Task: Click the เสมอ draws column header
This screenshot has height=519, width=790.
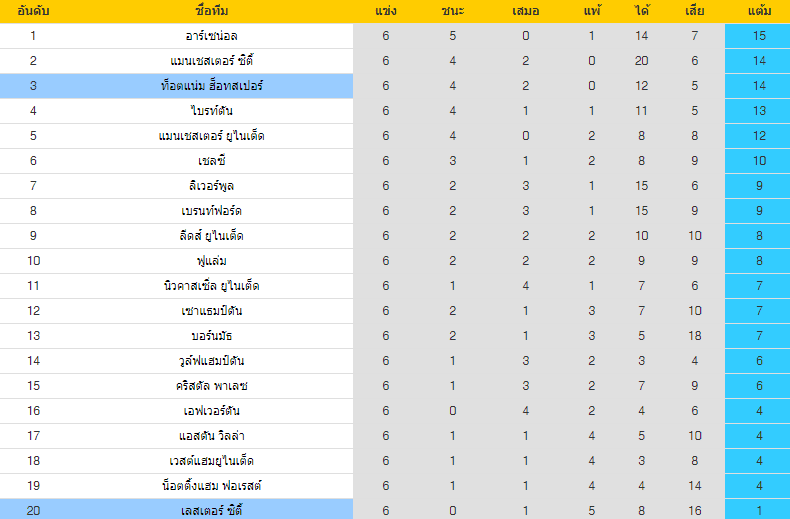Action: [525, 11]
